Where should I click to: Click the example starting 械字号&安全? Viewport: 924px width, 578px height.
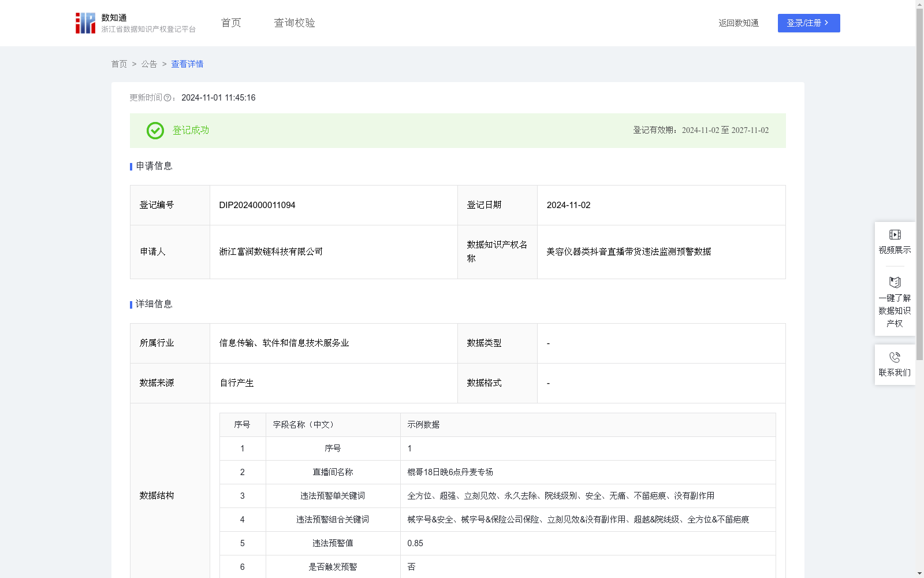pyautogui.click(x=578, y=520)
